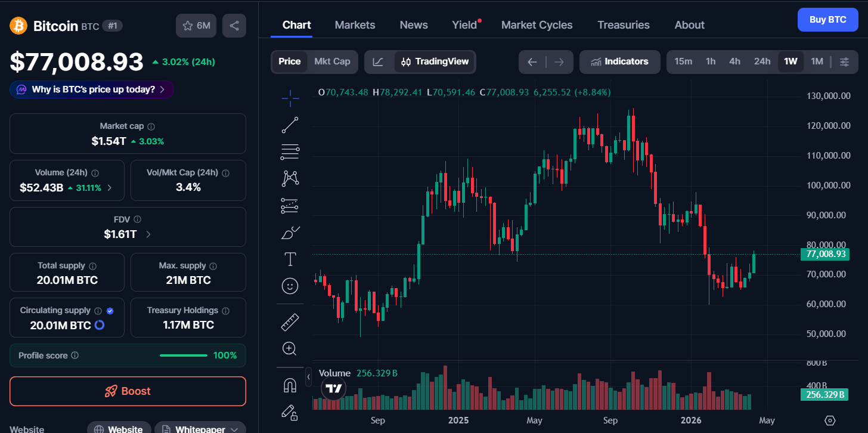Image resolution: width=868 pixels, height=433 pixels.
Task: Activate the zoom in tool
Action: (290, 348)
